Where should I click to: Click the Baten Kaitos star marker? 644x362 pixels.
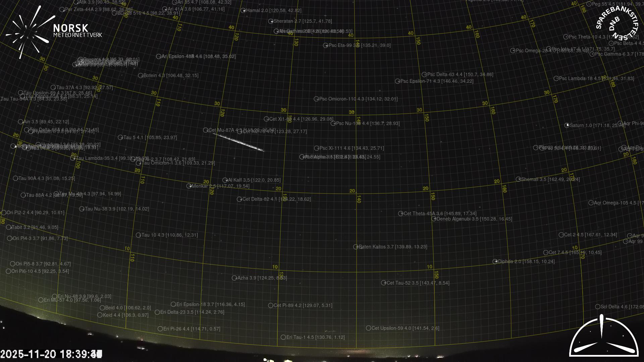pyautogui.click(x=356, y=247)
